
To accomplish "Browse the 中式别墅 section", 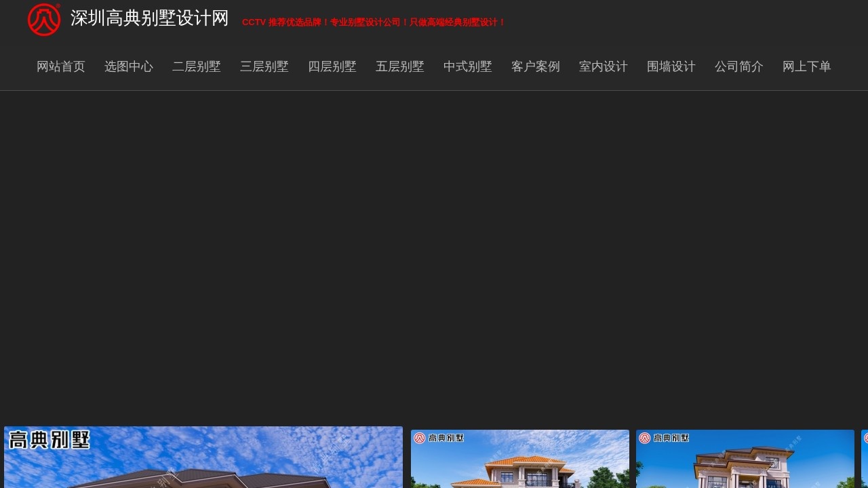I will point(467,66).
